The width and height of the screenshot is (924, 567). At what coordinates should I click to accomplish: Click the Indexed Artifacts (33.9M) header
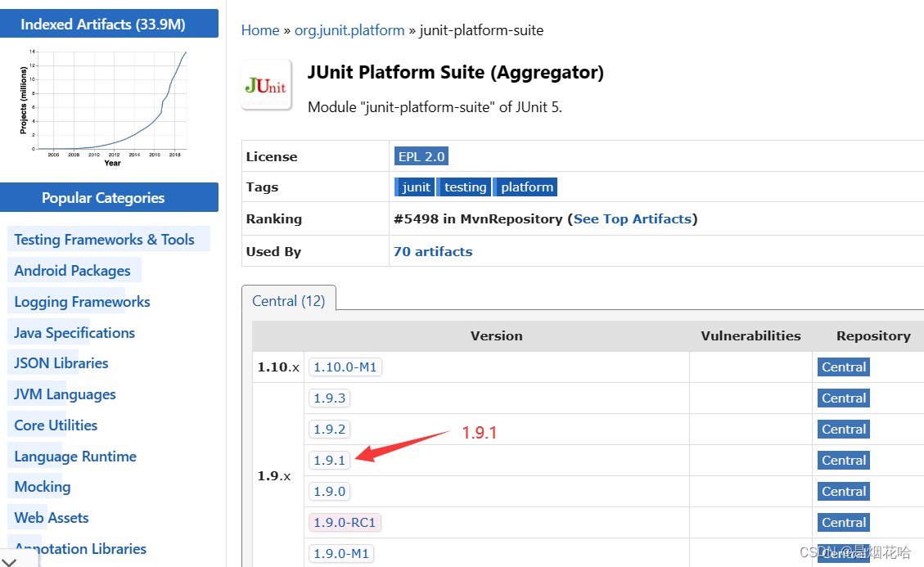pos(109,24)
